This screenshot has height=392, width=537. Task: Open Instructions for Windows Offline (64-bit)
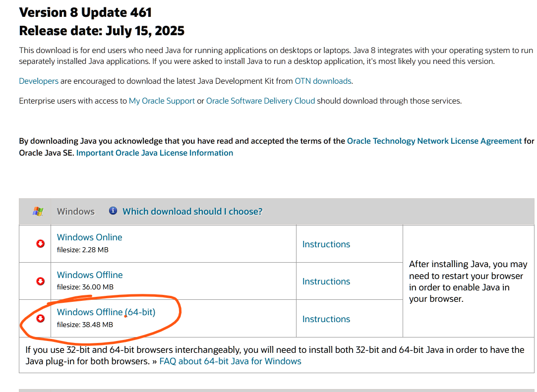pyautogui.click(x=326, y=319)
